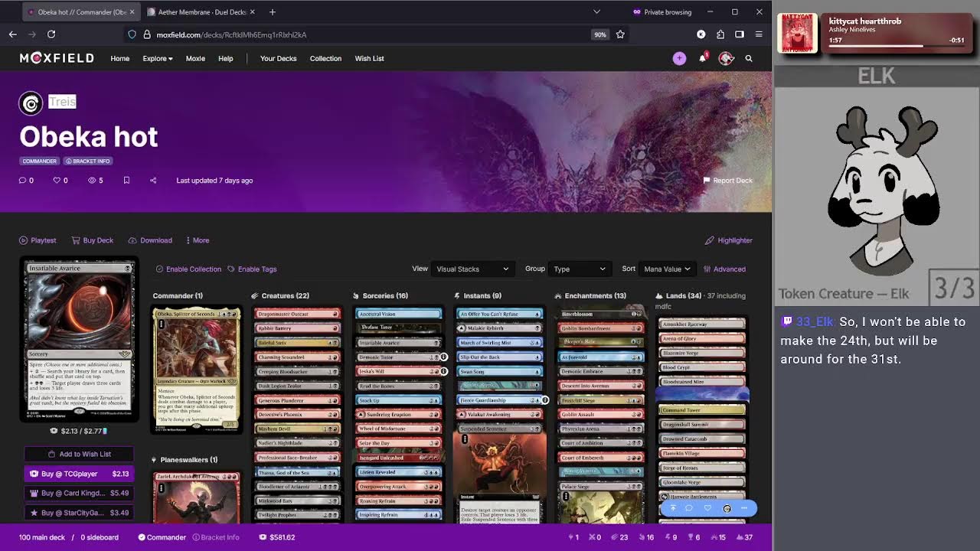Go to Collection page
The image size is (980, 551).
pos(325,58)
